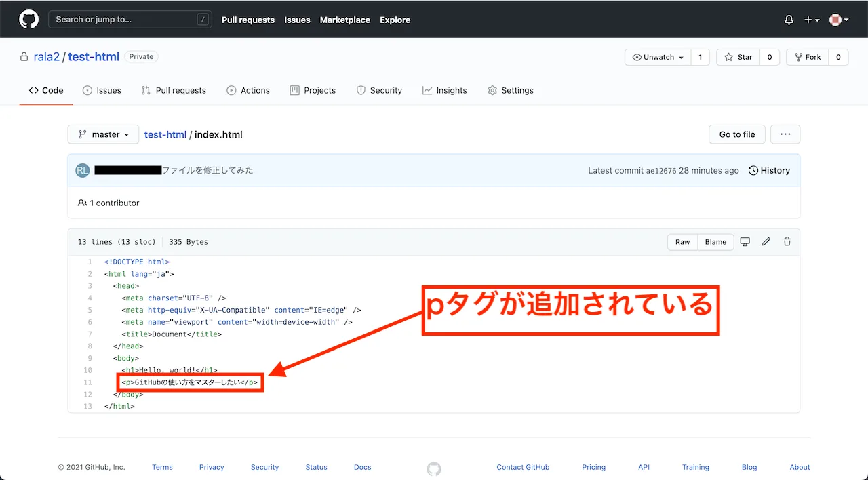
Task: Open the Blame view
Action: tap(715, 242)
